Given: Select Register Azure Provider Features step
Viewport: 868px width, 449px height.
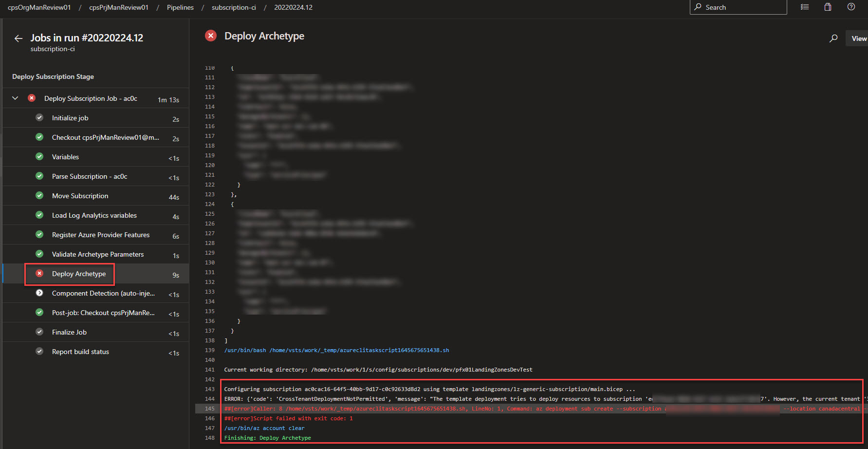Looking at the screenshot, I should tap(96, 235).
